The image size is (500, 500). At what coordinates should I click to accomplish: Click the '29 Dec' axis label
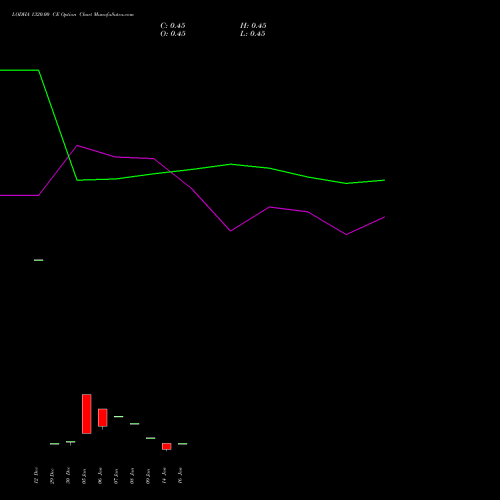pyautogui.click(x=52, y=476)
